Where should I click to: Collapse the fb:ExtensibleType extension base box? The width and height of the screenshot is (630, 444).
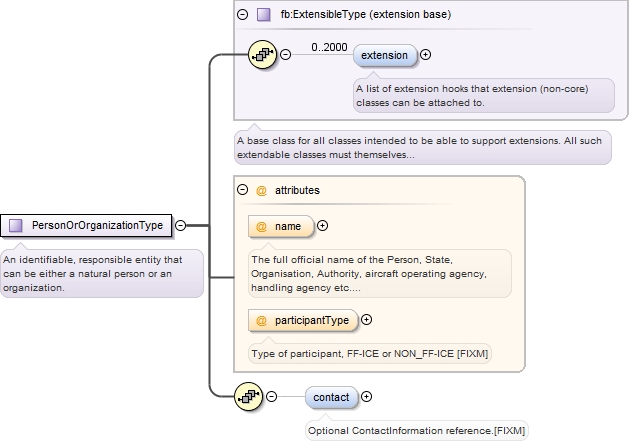(x=243, y=15)
